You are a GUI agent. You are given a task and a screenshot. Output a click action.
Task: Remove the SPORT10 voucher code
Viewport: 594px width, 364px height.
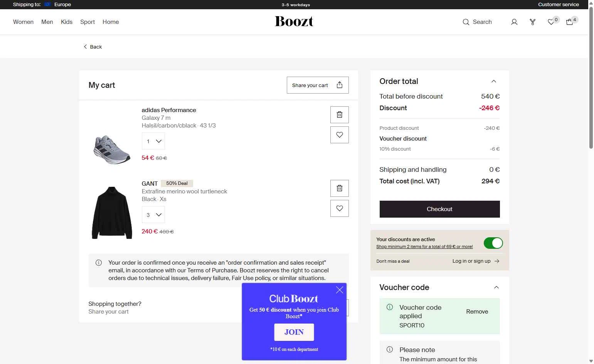coord(477,312)
